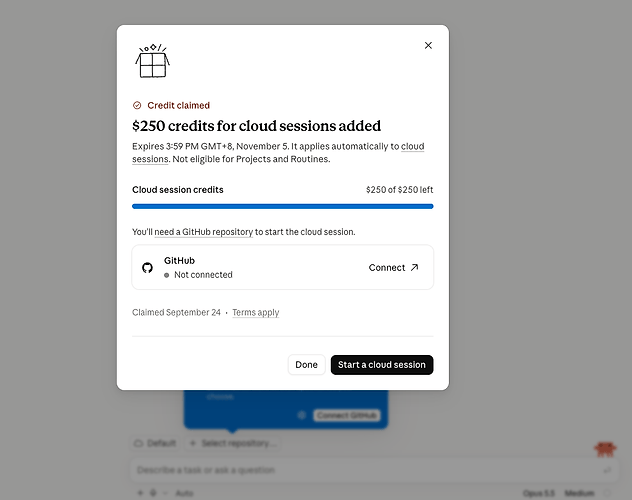Click the red crab mascot icon

pyautogui.click(x=605, y=449)
